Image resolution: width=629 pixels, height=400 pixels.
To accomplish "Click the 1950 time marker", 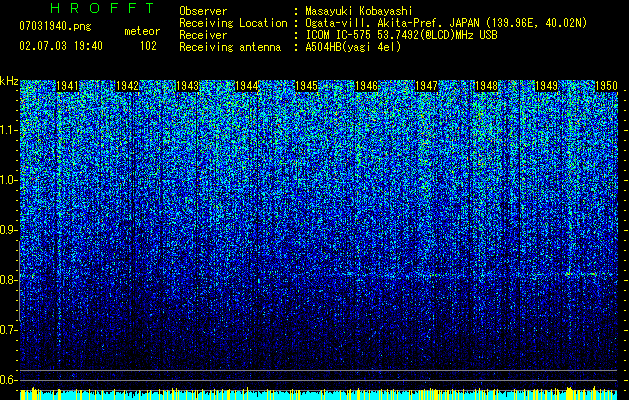I will [606, 86].
